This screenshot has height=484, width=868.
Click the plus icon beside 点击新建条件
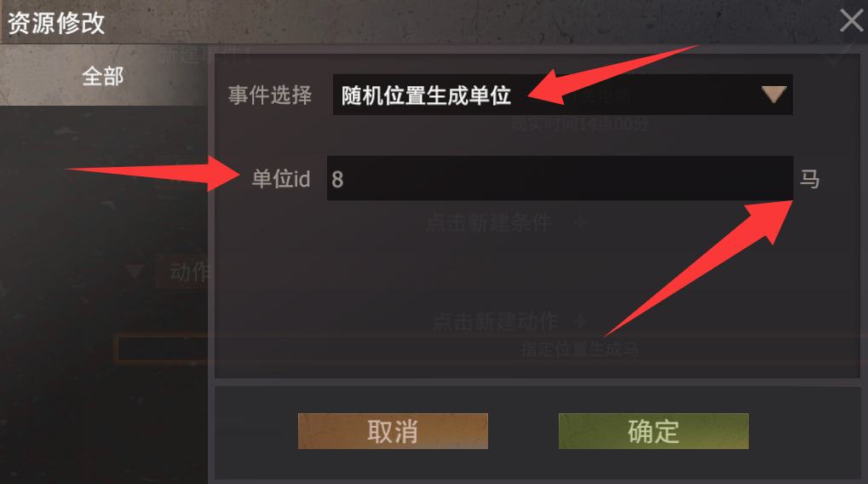tap(580, 222)
